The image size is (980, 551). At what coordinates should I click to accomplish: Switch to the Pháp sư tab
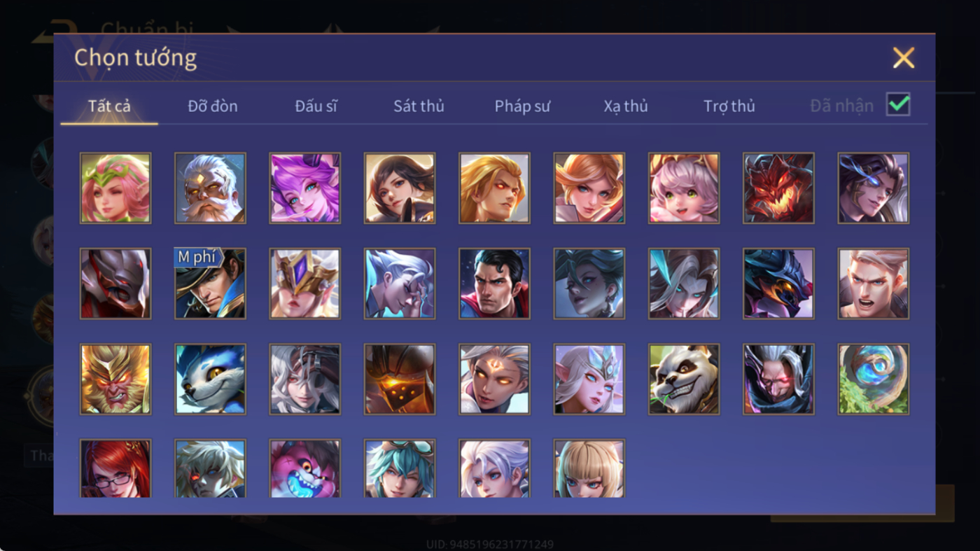point(522,106)
